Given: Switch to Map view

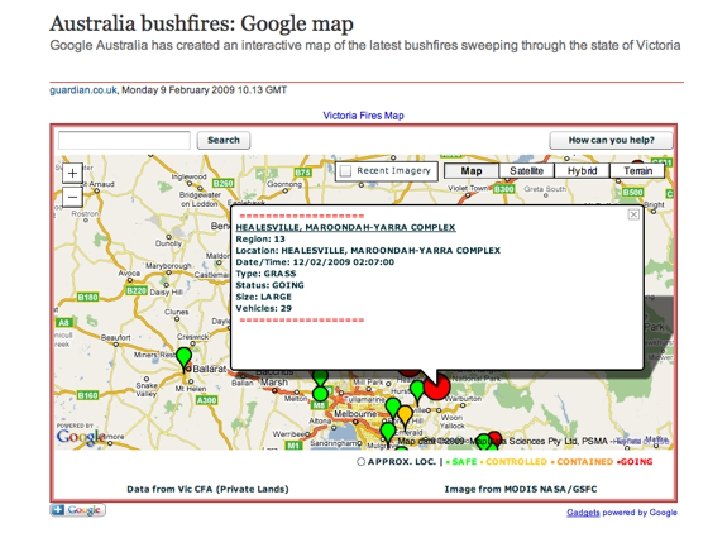Looking at the screenshot, I should coord(471,171).
